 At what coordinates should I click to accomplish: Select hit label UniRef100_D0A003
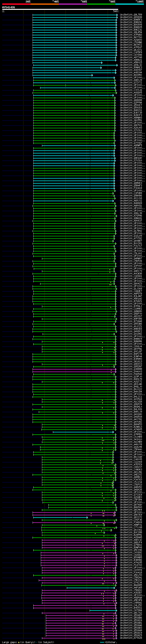(131, 372)
